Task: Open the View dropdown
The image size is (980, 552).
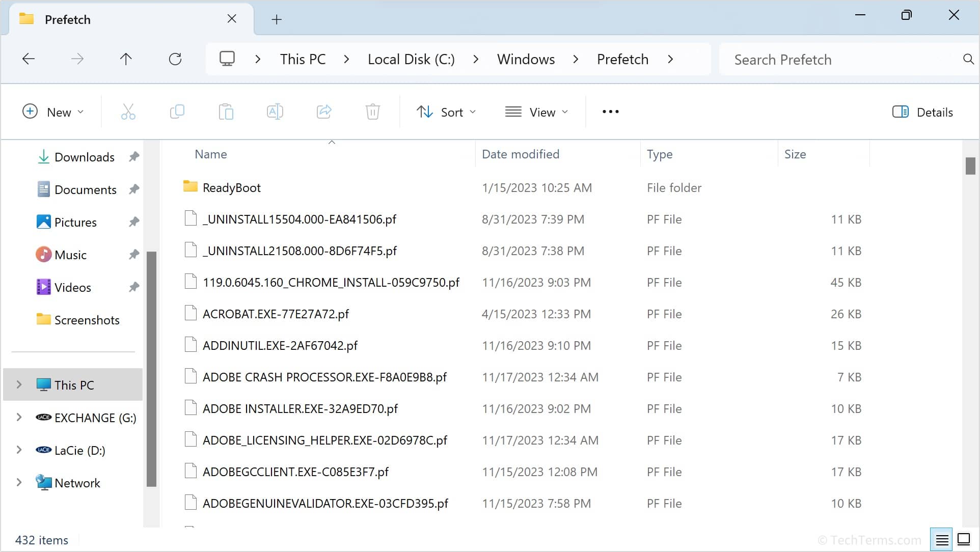Action: click(x=537, y=112)
